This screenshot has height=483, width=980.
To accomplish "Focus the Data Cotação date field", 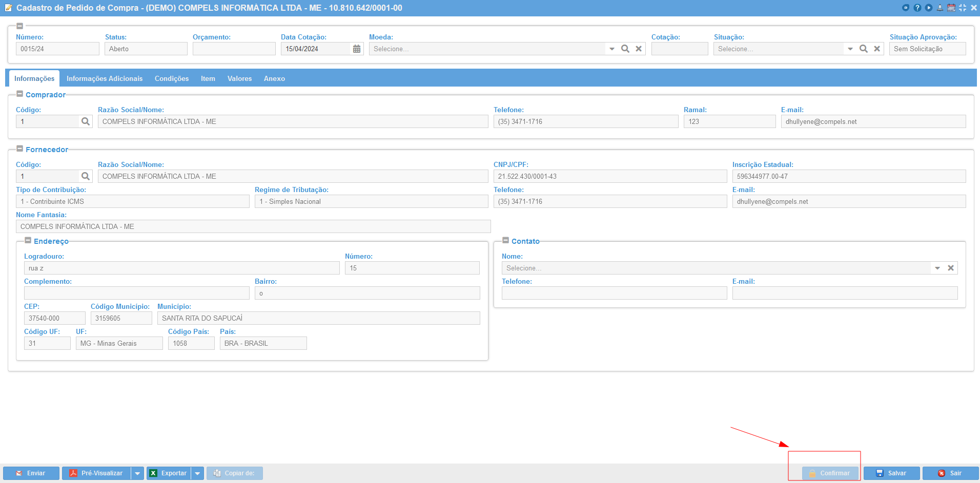I will [316, 49].
